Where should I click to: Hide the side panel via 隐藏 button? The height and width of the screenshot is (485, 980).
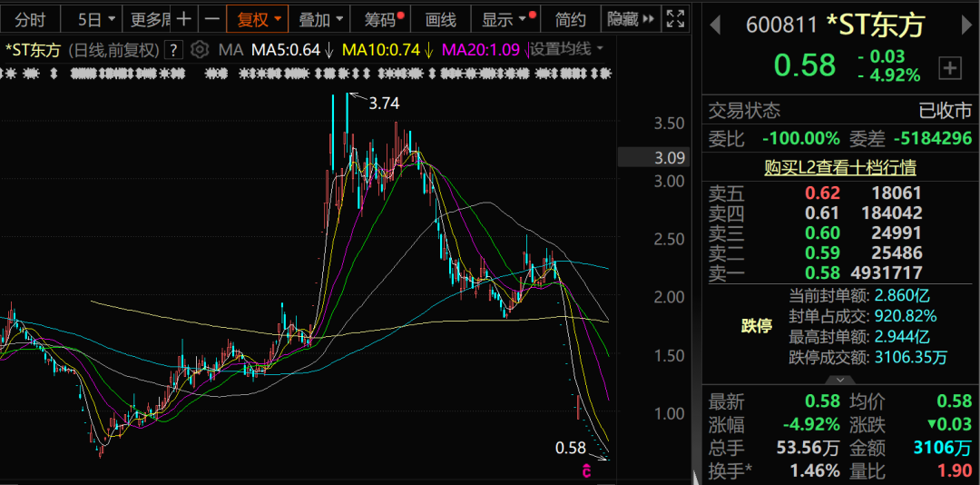pyautogui.click(x=627, y=19)
